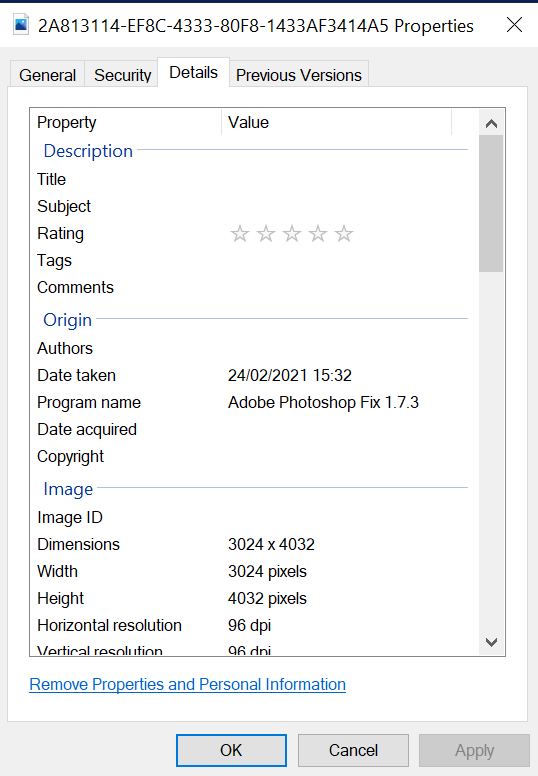Cancel the properties dialog
The image size is (538, 776).
[x=353, y=750]
